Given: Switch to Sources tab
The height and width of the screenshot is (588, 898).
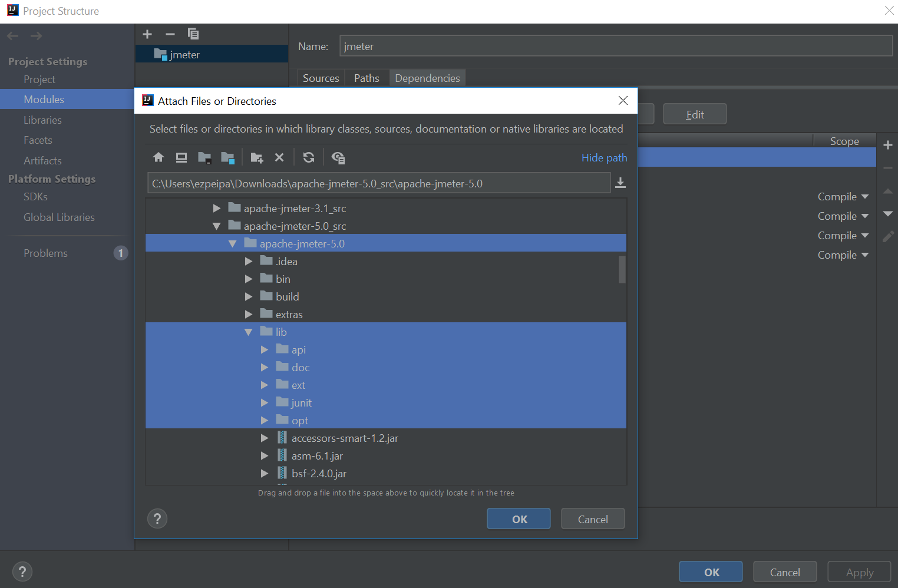Looking at the screenshot, I should tap(321, 78).
